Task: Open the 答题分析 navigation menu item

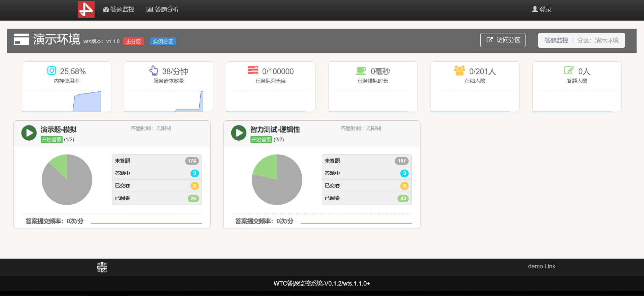Action: click(163, 9)
